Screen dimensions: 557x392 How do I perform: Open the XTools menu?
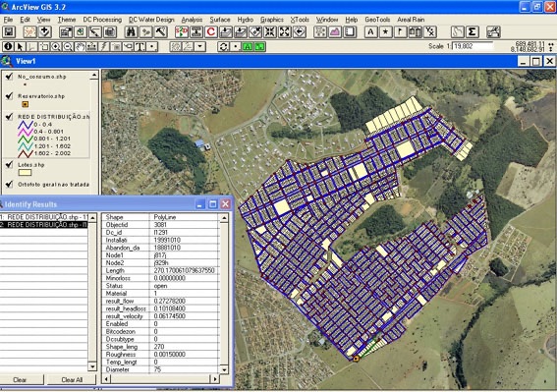[x=300, y=20]
